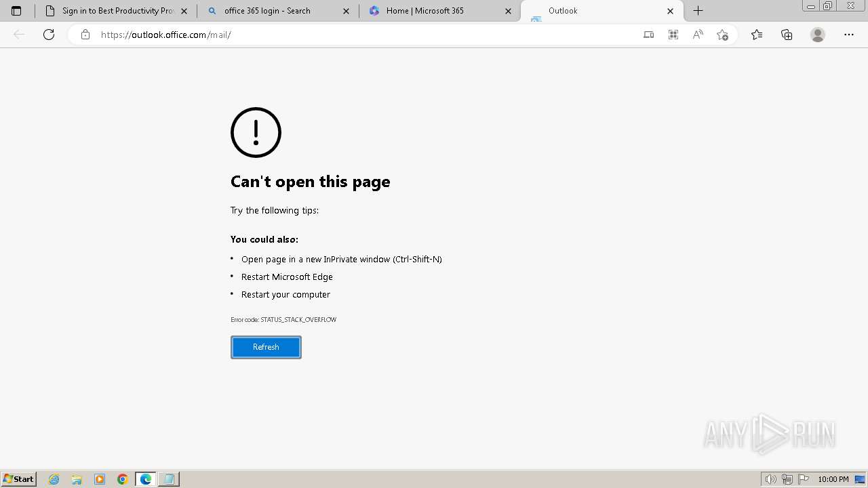
Task: Open Settings and more ellipsis menu
Action: click(849, 35)
